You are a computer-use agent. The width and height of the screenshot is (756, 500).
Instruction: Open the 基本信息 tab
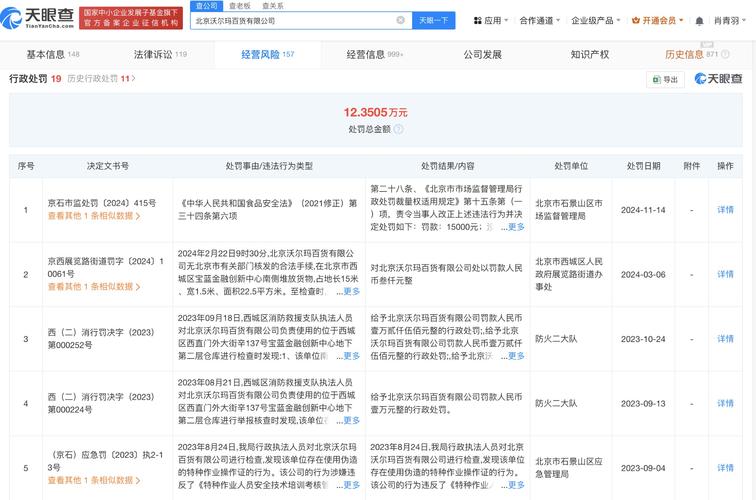pyautogui.click(x=53, y=54)
